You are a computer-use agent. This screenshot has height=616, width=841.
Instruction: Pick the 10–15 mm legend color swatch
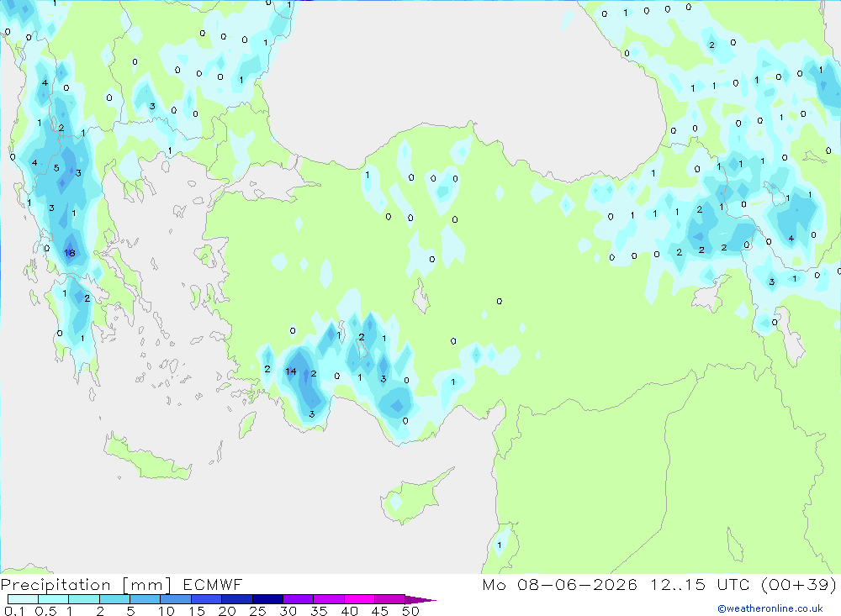coord(176,599)
